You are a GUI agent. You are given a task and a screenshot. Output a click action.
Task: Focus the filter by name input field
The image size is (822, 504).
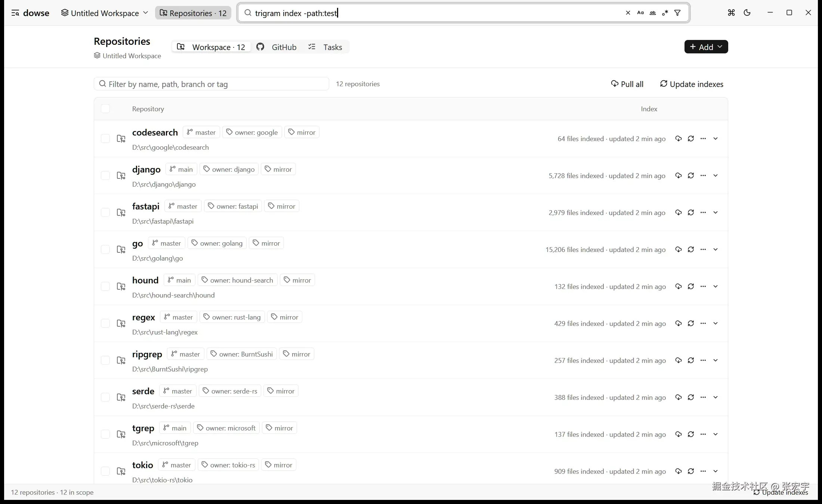tap(211, 84)
